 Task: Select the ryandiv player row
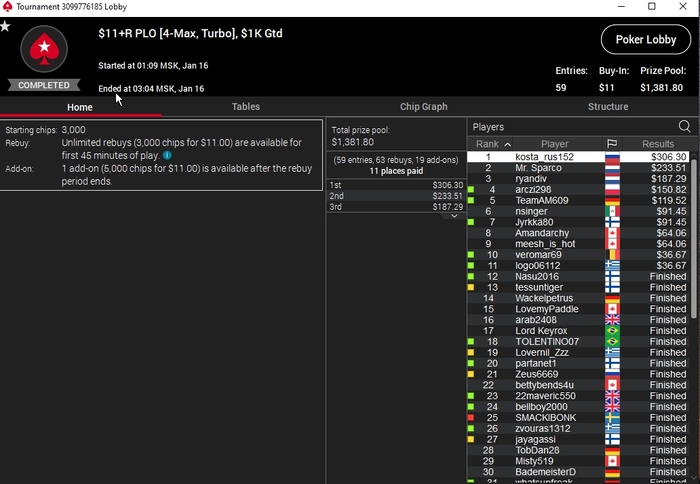tap(578, 179)
